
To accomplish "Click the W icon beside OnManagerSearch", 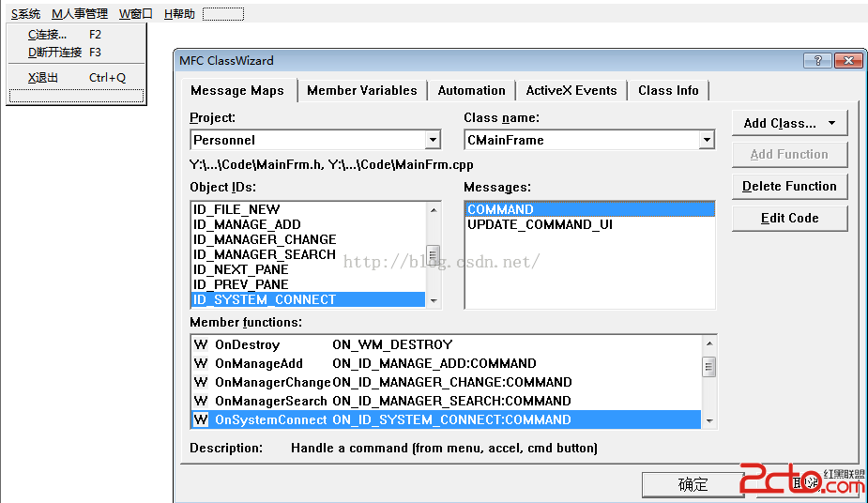I will [201, 402].
